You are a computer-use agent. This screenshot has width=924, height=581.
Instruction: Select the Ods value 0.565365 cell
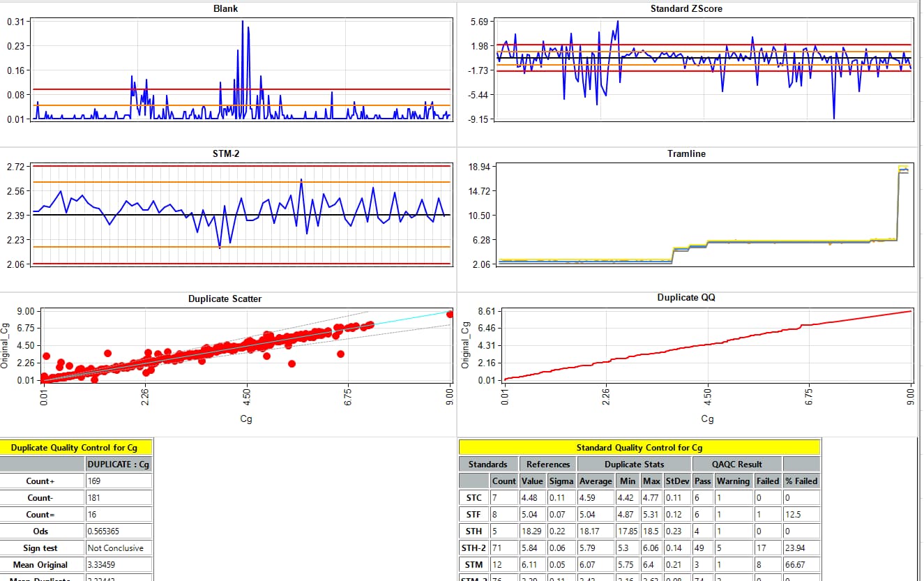coord(118,531)
